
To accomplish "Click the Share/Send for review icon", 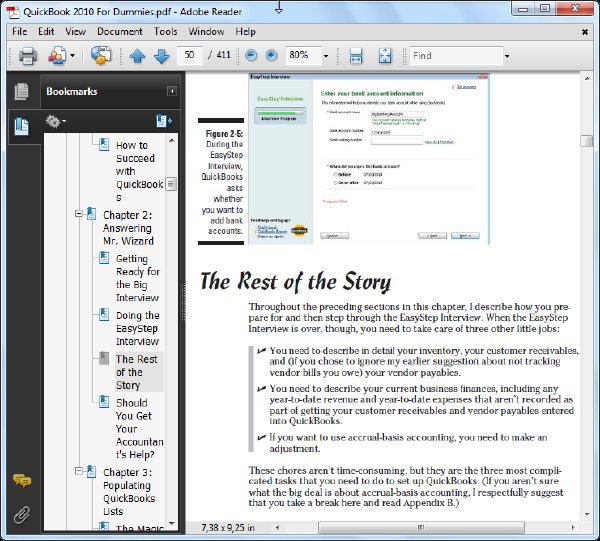I will pyautogui.click(x=101, y=56).
